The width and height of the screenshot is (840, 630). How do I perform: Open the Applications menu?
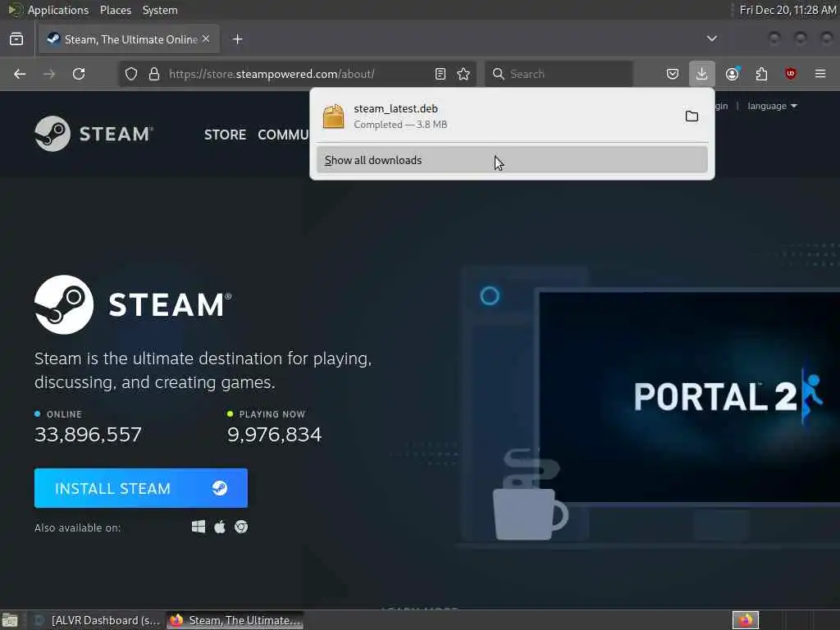58,10
